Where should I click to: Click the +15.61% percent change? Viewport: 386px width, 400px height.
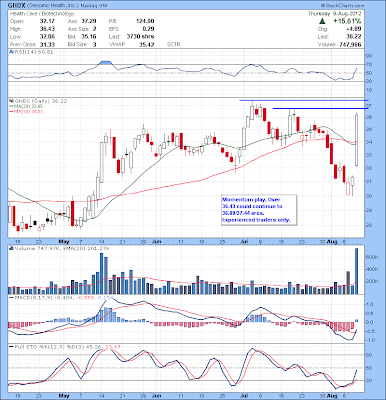[347, 21]
